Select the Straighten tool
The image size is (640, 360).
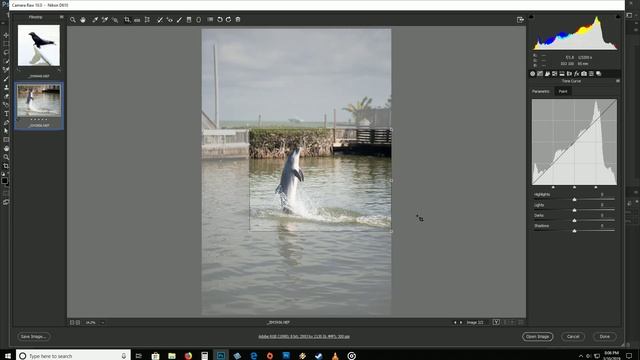[x=137, y=20]
